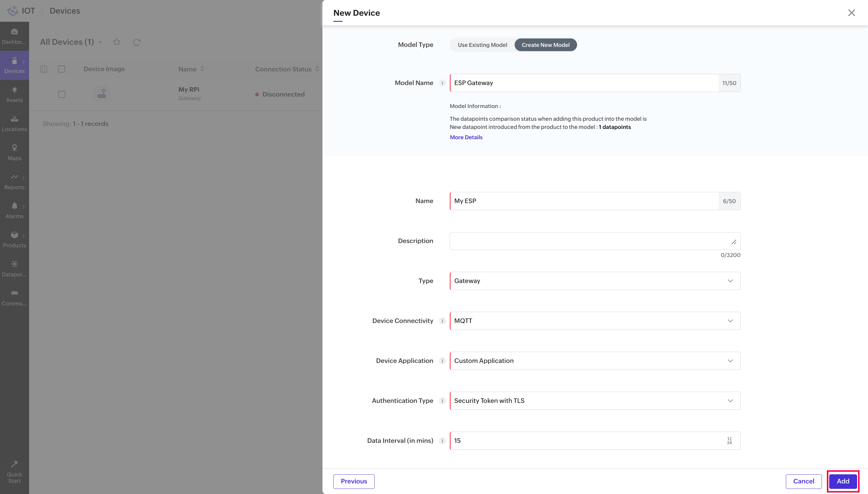Open Alarms from the sidebar
Viewport: 868px width, 494px height.
click(x=14, y=210)
